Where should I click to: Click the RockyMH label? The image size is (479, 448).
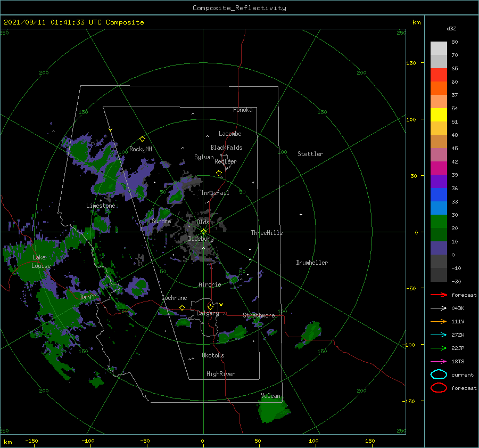pyautogui.click(x=141, y=149)
